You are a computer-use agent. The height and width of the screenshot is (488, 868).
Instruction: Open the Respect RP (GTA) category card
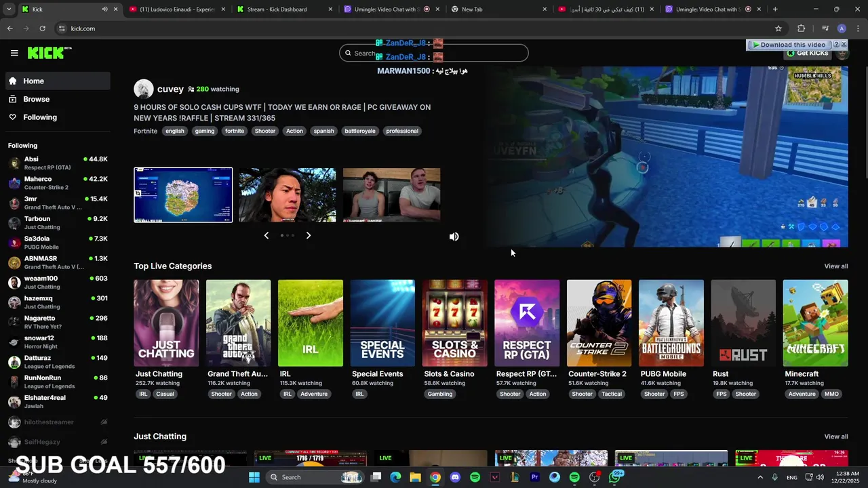tap(527, 323)
